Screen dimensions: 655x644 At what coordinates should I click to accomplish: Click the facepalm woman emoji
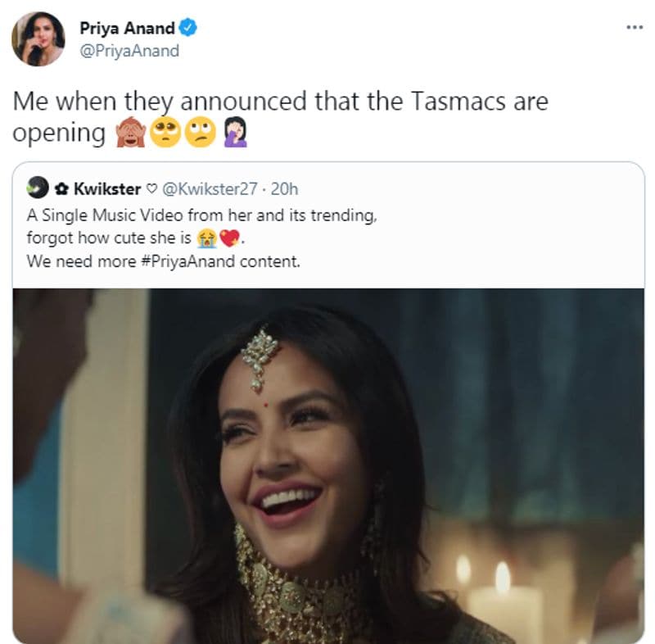click(236, 132)
